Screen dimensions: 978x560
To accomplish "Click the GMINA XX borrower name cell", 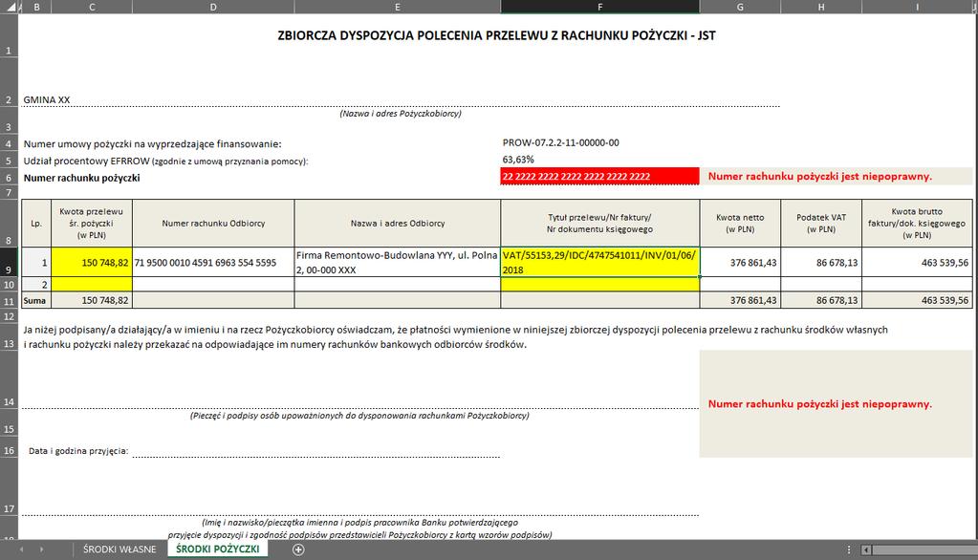I will tap(47, 99).
